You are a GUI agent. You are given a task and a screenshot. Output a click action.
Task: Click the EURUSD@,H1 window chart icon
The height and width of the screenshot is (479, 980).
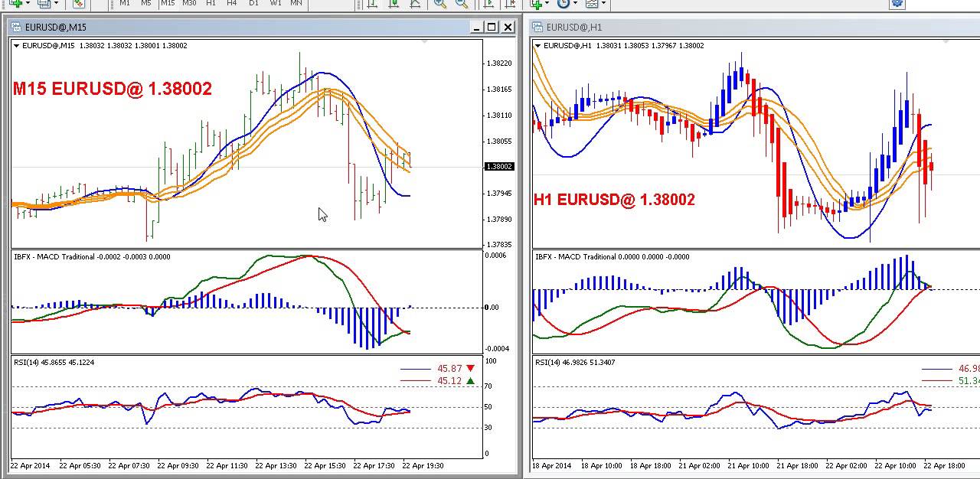click(538, 28)
